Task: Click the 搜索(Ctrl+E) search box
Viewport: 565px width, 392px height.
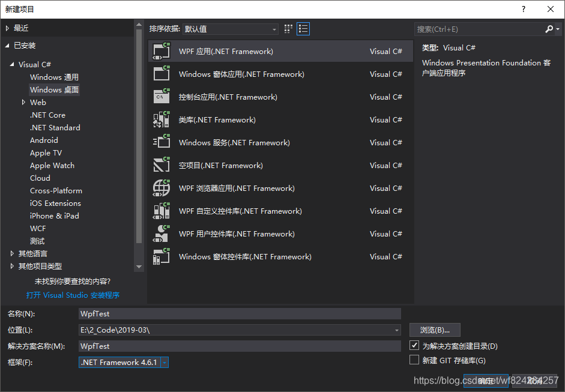Action: (x=479, y=29)
